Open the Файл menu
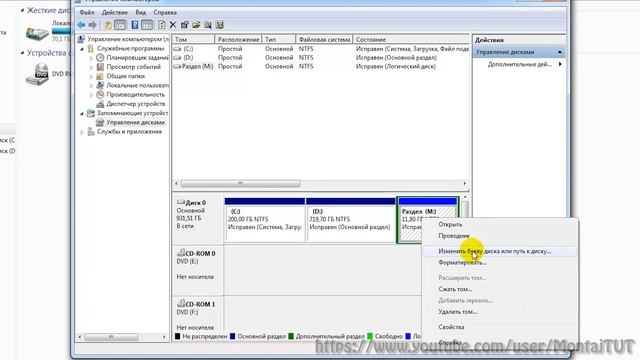The height and width of the screenshot is (360, 640). [x=87, y=12]
